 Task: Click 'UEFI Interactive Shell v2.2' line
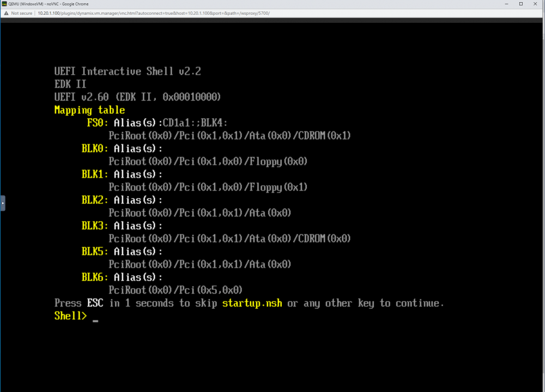[x=128, y=71]
